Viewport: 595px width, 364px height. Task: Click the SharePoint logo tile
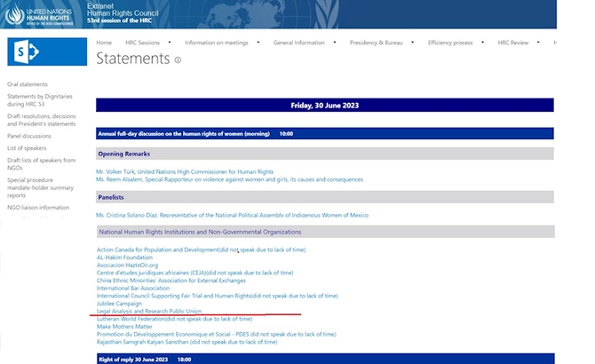tap(47, 51)
